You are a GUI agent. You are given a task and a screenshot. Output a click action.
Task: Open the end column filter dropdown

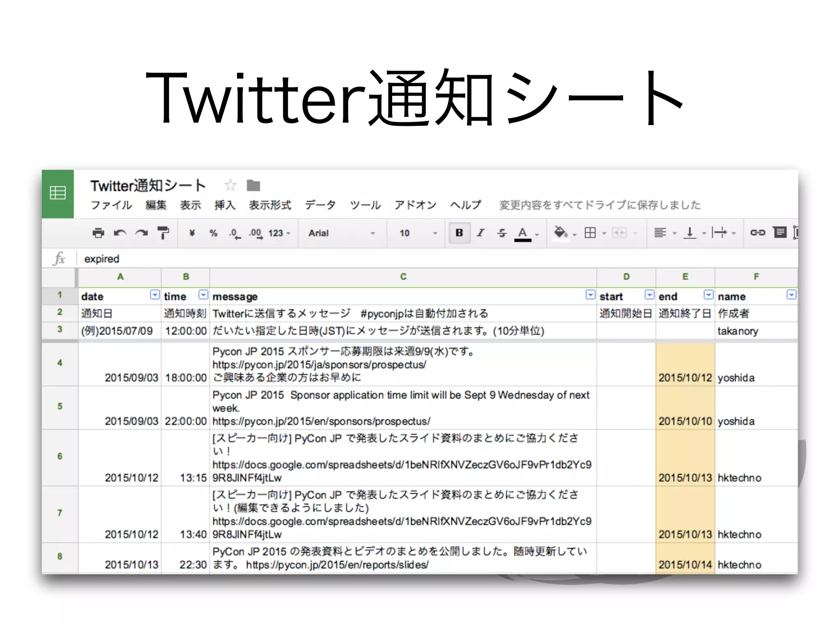(708, 295)
